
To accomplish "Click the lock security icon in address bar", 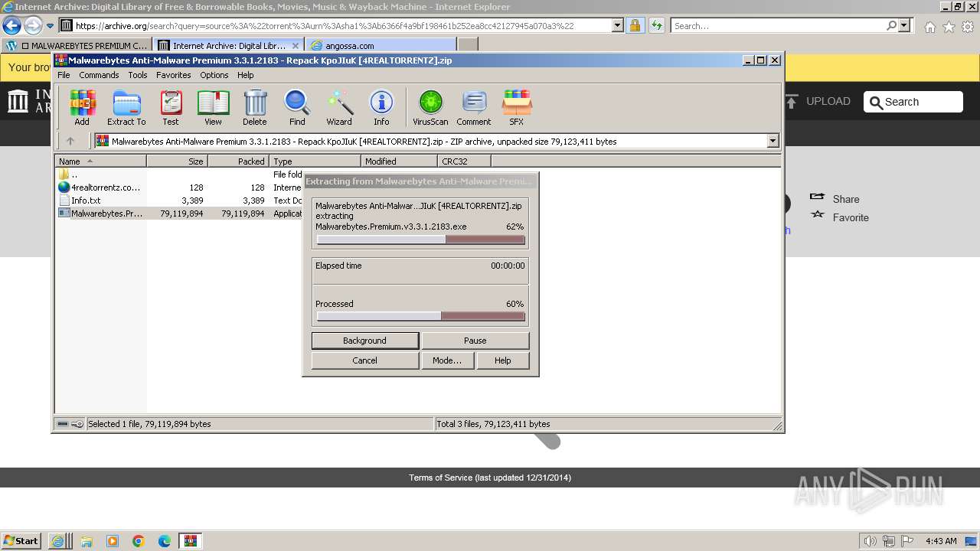I will [635, 26].
